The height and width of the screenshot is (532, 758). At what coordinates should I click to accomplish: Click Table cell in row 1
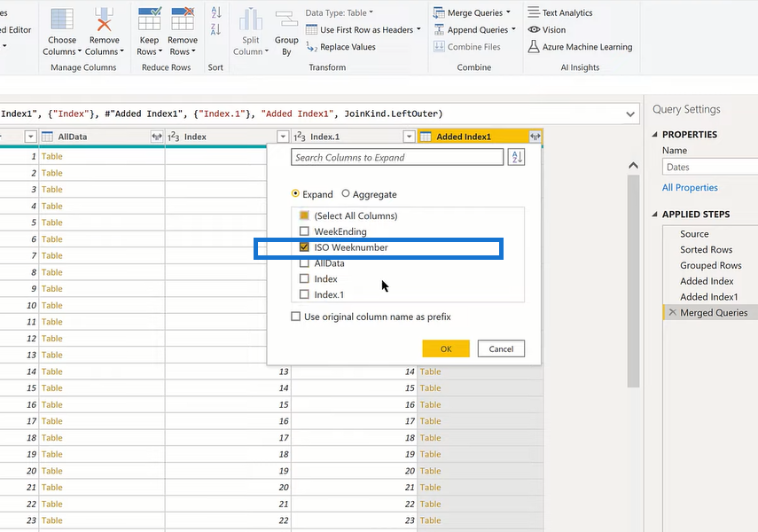[51, 156]
